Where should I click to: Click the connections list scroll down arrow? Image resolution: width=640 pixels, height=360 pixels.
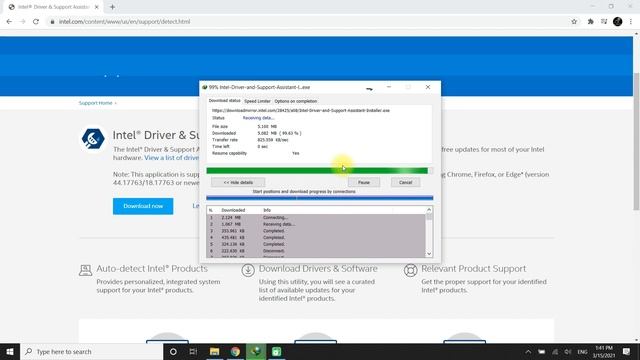(x=429, y=254)
